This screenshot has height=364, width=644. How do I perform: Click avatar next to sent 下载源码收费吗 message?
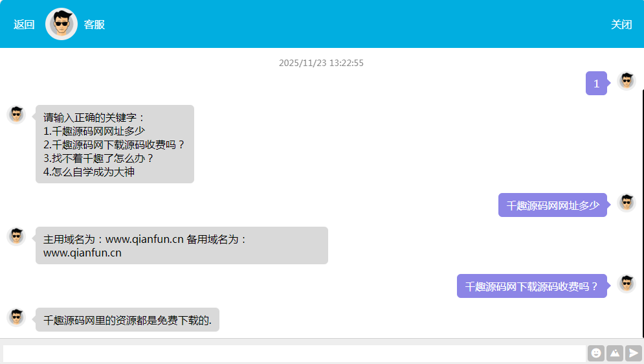click(627, 284)
